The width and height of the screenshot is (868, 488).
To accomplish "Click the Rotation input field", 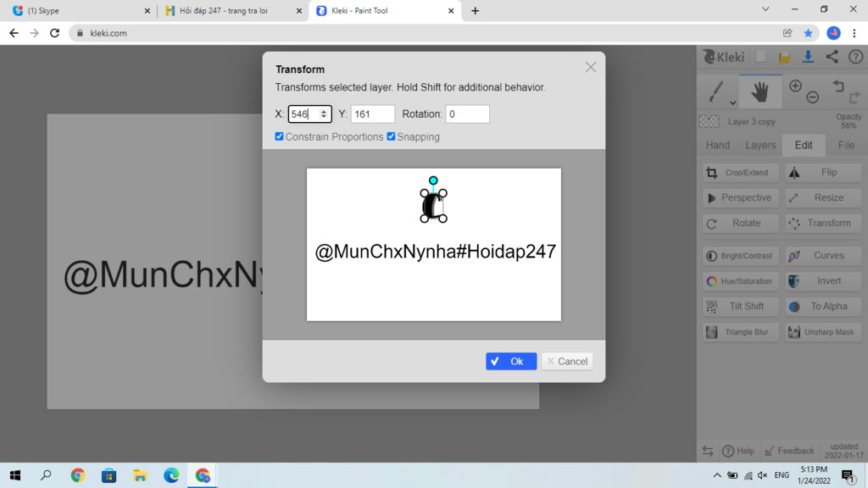I will [467, 114].
